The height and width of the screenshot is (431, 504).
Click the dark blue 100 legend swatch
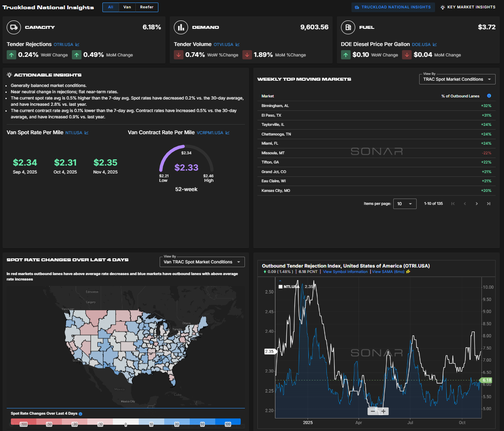pos(228,422)
